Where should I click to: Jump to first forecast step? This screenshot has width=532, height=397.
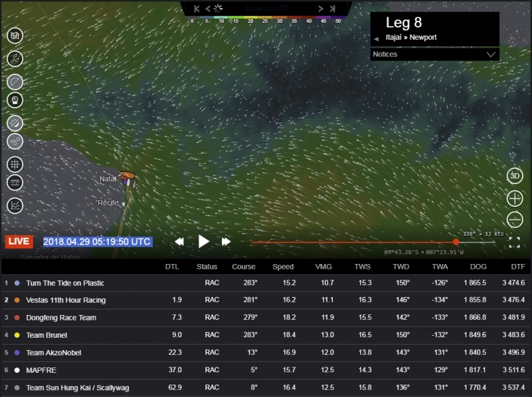pyautogui.click(x=197, y=9)
